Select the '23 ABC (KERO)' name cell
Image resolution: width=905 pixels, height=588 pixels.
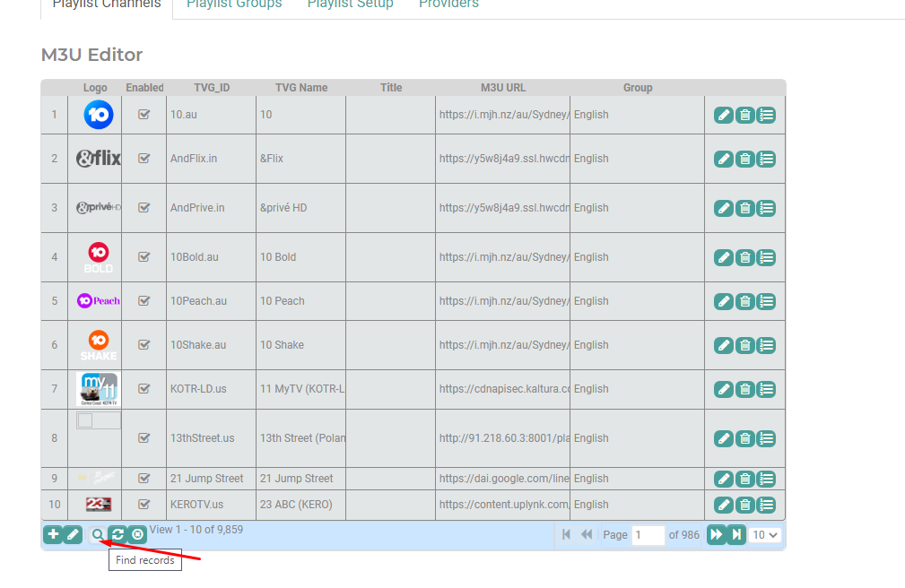(300, 505)
